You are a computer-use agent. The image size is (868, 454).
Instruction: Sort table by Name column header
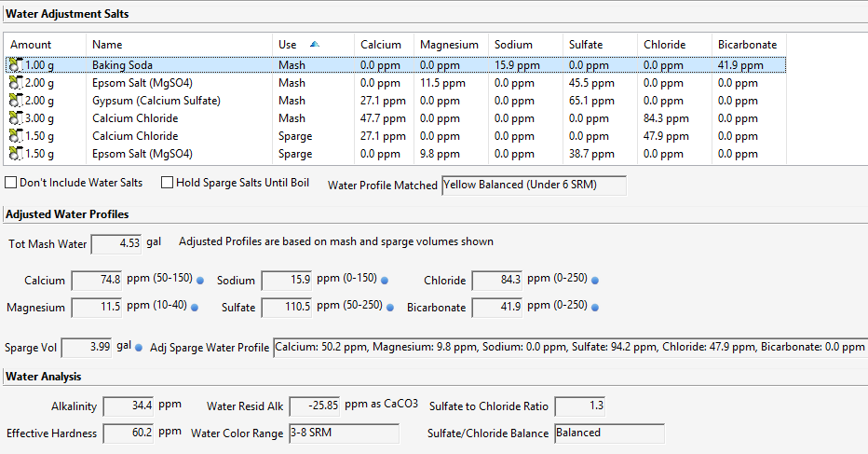(x=180, y=45)
